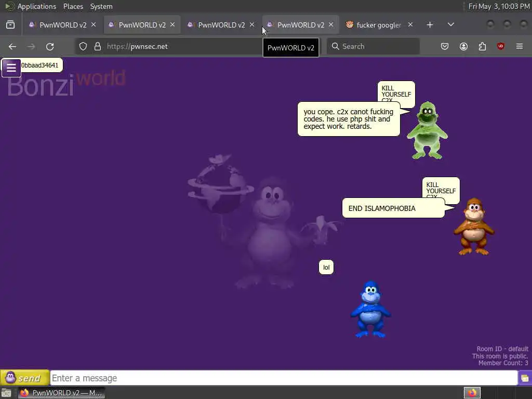Image resolution: width=532 pixels, height=399 pixels.
Task: Click the send button
Action: pos(25,378)
